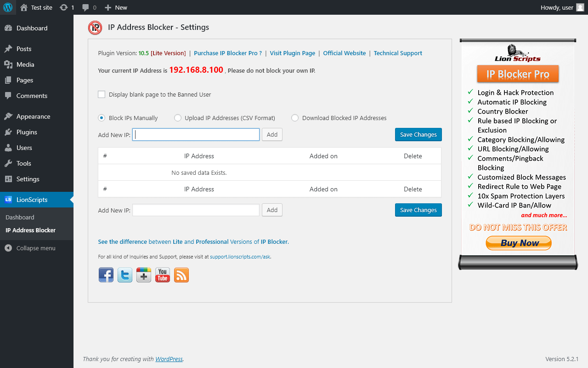Click the Dashboard gauge icon in sidebar
The width and height of the screenshot is (588, 368).
(8, 28)
